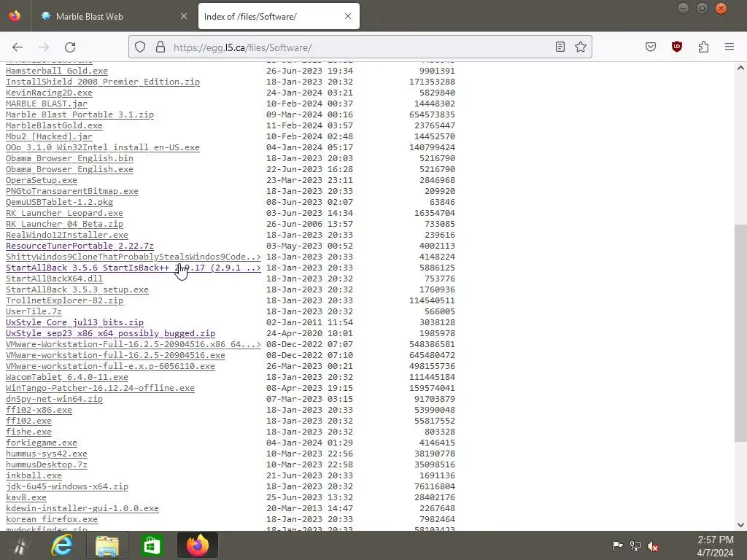Image resolution: width=747 pixels, height=560 pixels.
Task: Launch Internet Explorer from the taskbar
Action: [62, 545]
